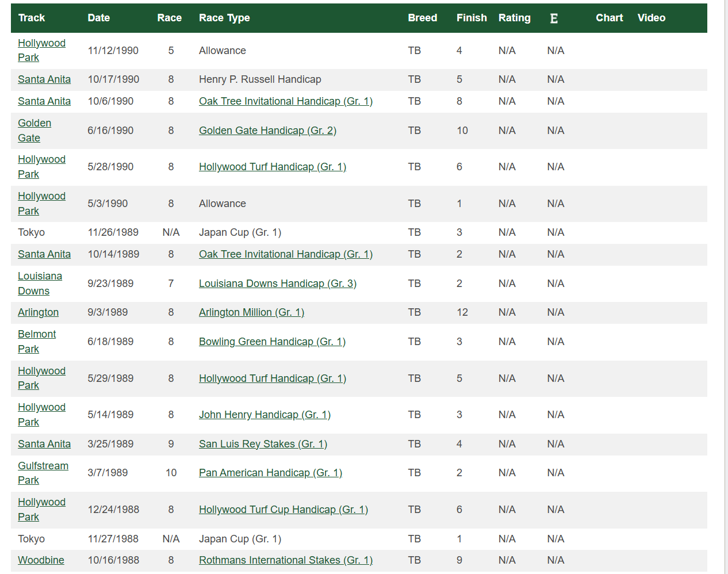The height and width of the screenshot is (574, 728).
Task: Open Pan American Handicap (Gr. 1) link
Action: [270, 473]
